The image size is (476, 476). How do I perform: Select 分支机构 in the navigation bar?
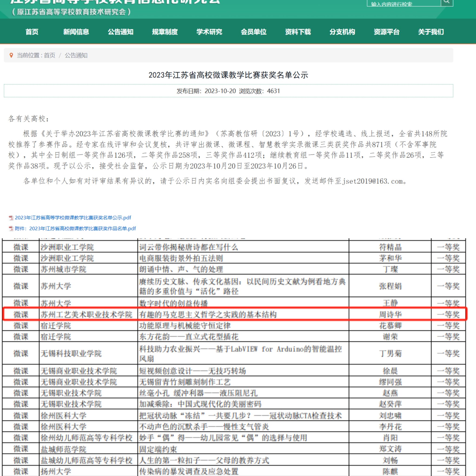(x=342, y=32)
